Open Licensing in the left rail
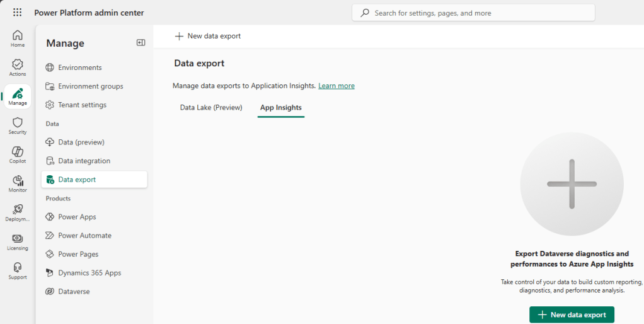644x324 pixels. [18, 241]
